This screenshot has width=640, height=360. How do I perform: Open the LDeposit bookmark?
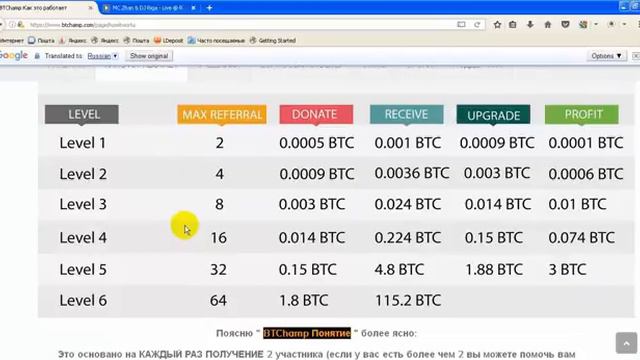(x=168, y=40)
